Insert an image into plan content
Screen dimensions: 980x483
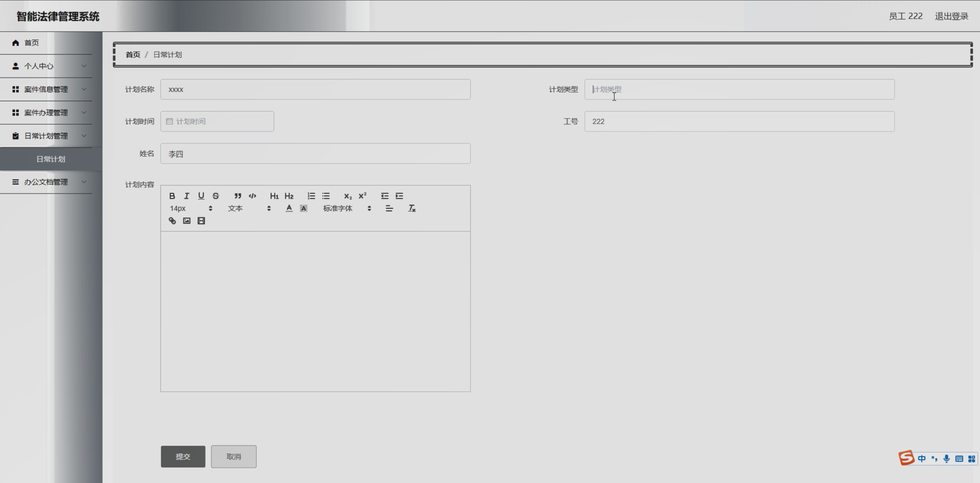[x=187, y=221]
